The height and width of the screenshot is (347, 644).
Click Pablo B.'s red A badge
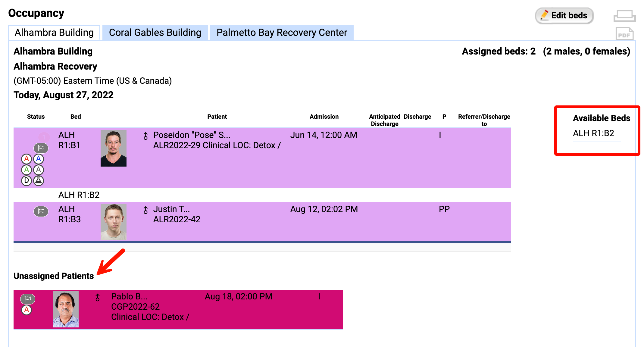[x=27, y=310]
